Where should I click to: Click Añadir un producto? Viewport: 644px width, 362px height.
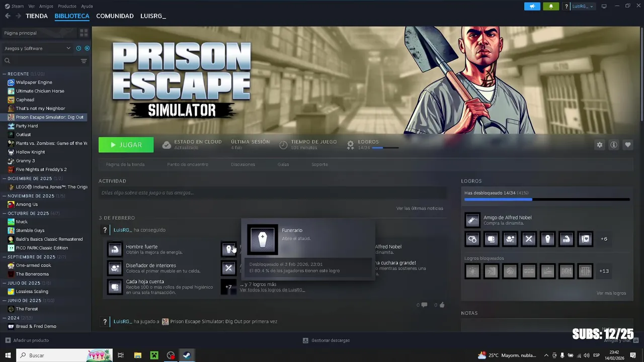click(x=27, y=340)
